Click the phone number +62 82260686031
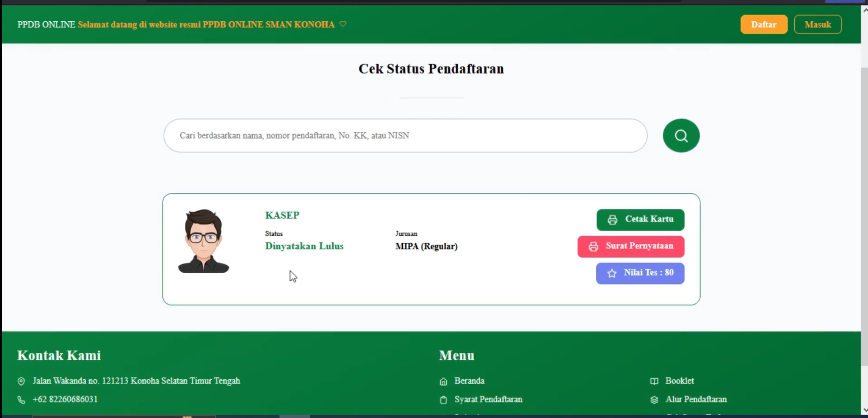 click(65, 399)
